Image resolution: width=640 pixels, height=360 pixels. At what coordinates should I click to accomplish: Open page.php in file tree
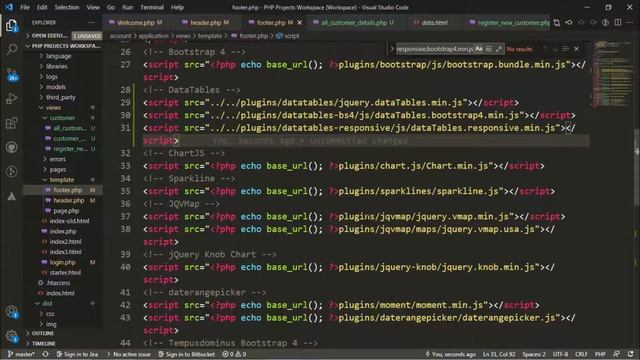66,211
